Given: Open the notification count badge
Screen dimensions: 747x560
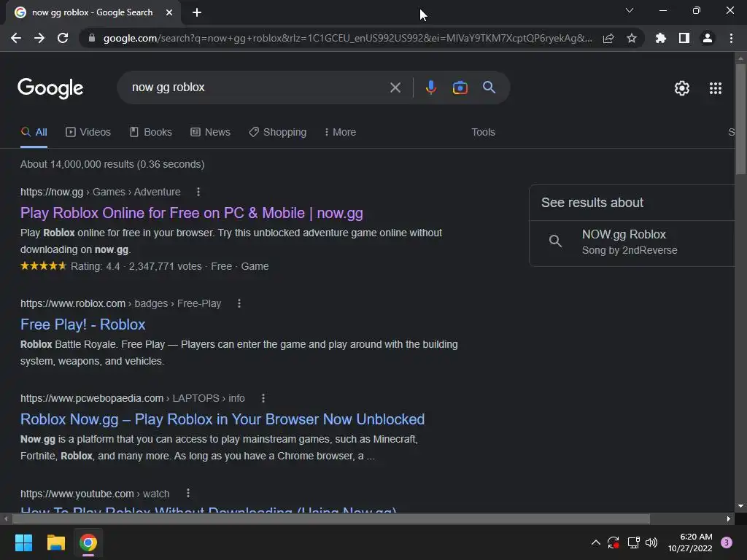Looking at the screenshot, I should point(727,542).
